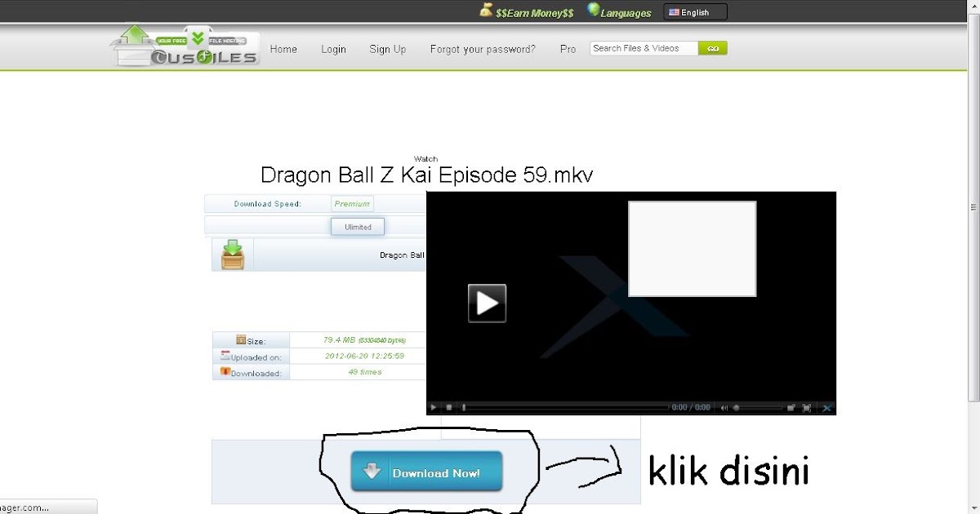Open the $$Earn Money$$ link
The width and height of the screenshot is (980, 514).
point(534,13)
